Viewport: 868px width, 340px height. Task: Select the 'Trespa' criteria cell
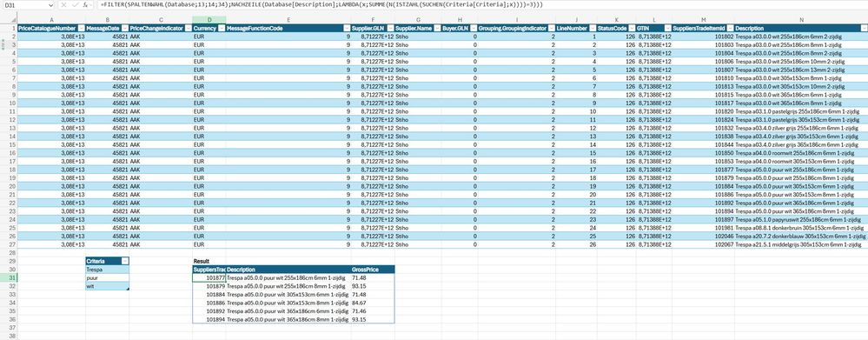pyautogui.click(x=108, y=269)
